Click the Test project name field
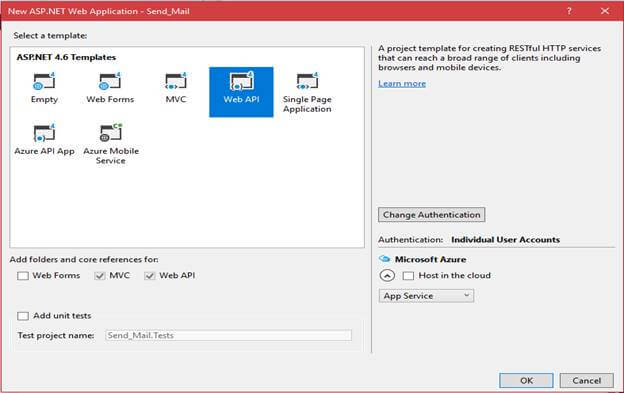Screen dimensions: 624x393 click(x=228, y=335)
